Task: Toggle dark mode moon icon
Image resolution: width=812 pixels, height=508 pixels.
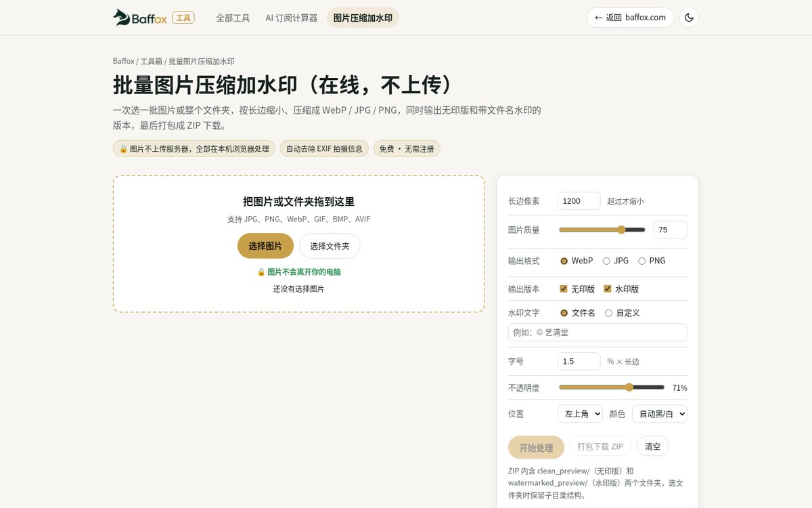Action: (x=689, y=18)
